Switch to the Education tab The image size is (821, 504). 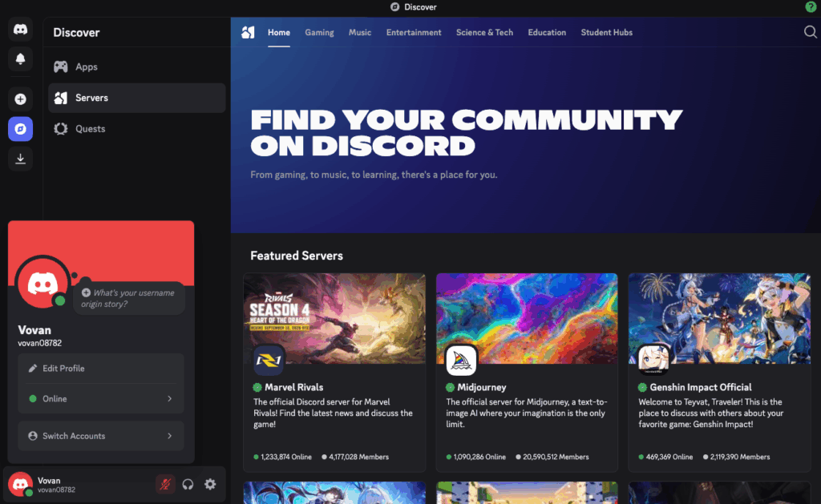pos(547,32)
